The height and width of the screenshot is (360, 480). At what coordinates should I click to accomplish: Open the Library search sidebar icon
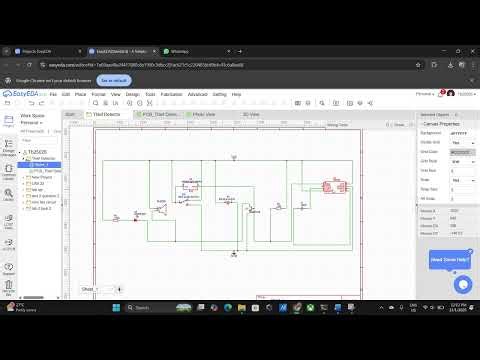coord(8,195)
